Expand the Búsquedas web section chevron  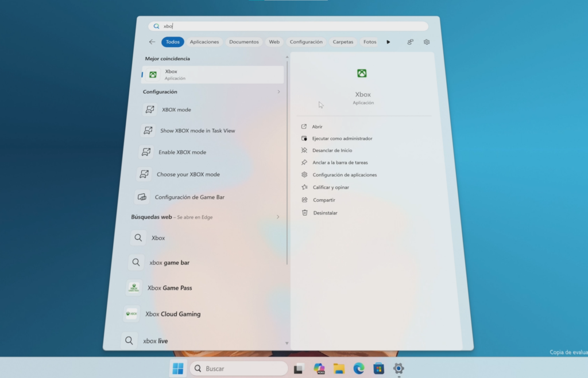click(278, 217)
